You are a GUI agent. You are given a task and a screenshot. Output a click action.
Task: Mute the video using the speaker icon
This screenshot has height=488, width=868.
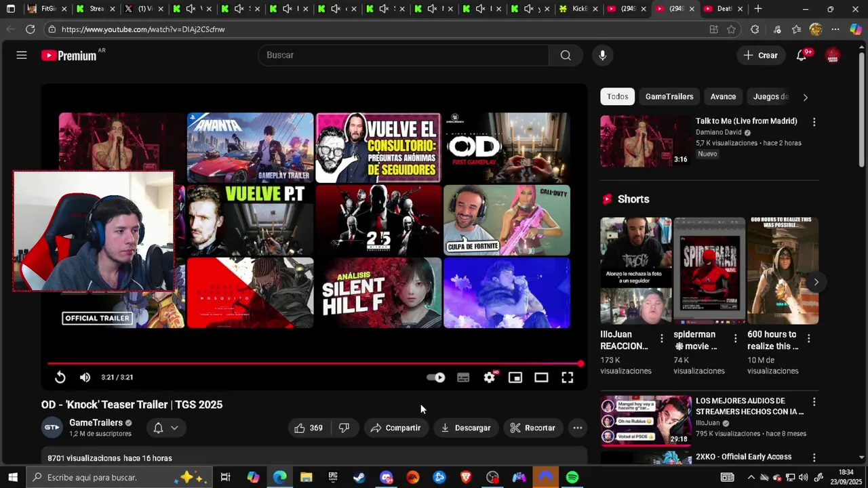(x=85, y=378)
